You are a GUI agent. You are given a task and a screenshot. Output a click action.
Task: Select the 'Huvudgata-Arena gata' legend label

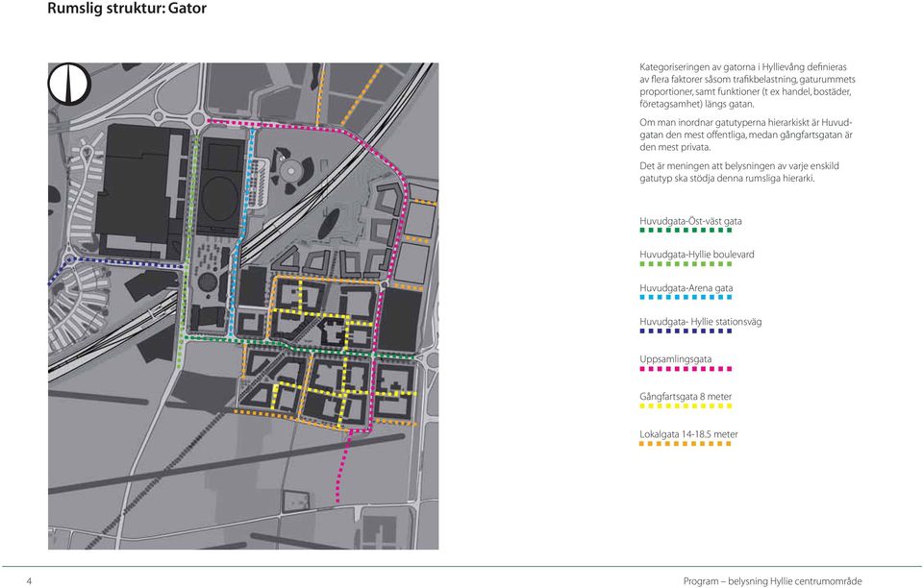tap(686, 288)
